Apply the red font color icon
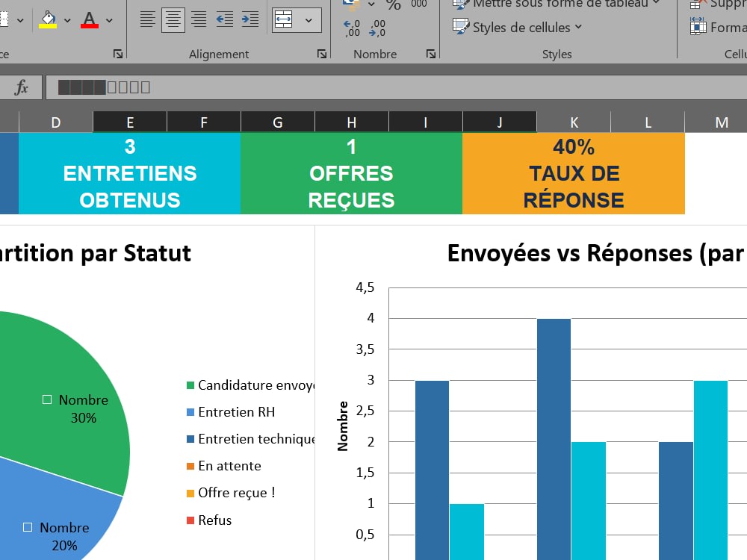 coord(90,20)
